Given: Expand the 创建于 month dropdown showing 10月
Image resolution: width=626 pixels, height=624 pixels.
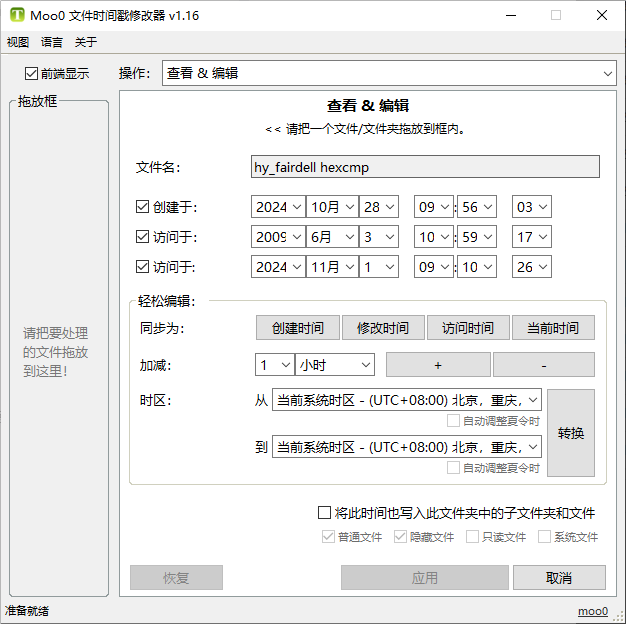Looking at the screenshot, I should pos(331,207).
